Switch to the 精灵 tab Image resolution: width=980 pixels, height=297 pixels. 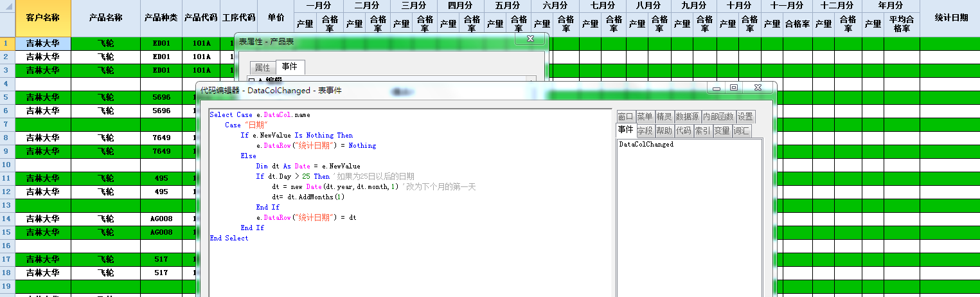pos(664,116)
